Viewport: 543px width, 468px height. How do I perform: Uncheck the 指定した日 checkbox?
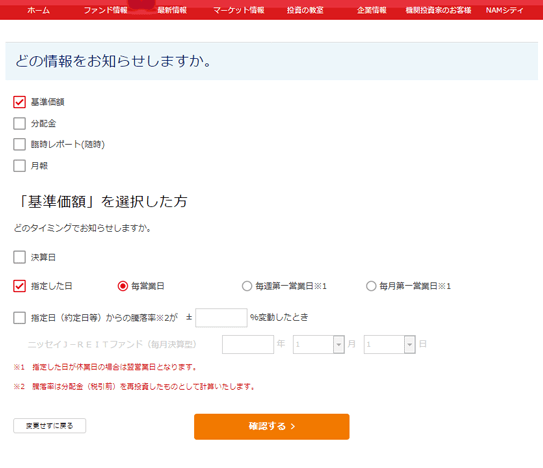click(x=19, y=286)
